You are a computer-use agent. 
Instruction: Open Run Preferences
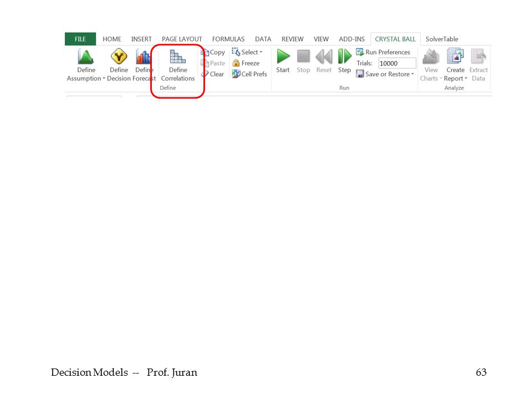click(383, 52)
